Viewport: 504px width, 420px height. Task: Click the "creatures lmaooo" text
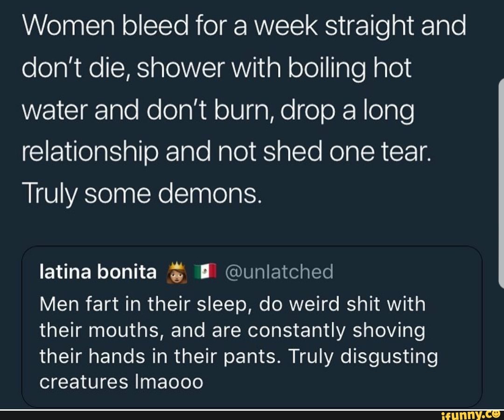tap(121, 382)
